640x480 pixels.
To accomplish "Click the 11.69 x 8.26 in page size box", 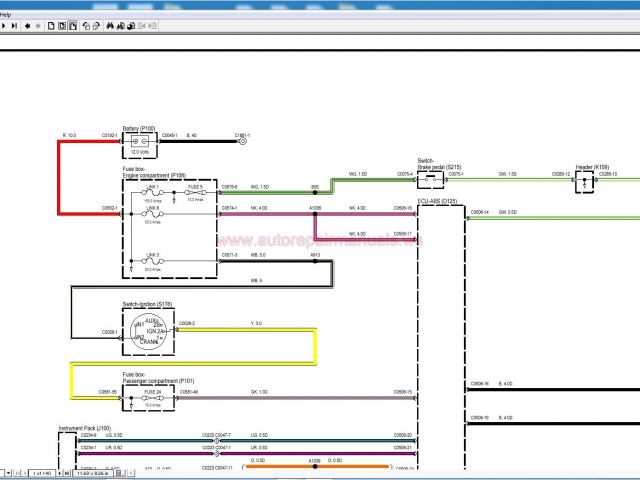I will click(92, 472).
